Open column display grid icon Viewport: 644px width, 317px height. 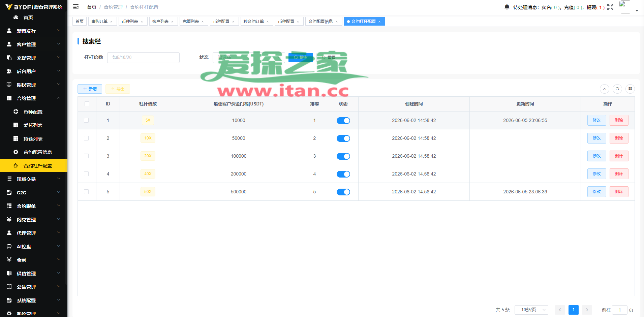pyautogui.click(x=630, y=89)
